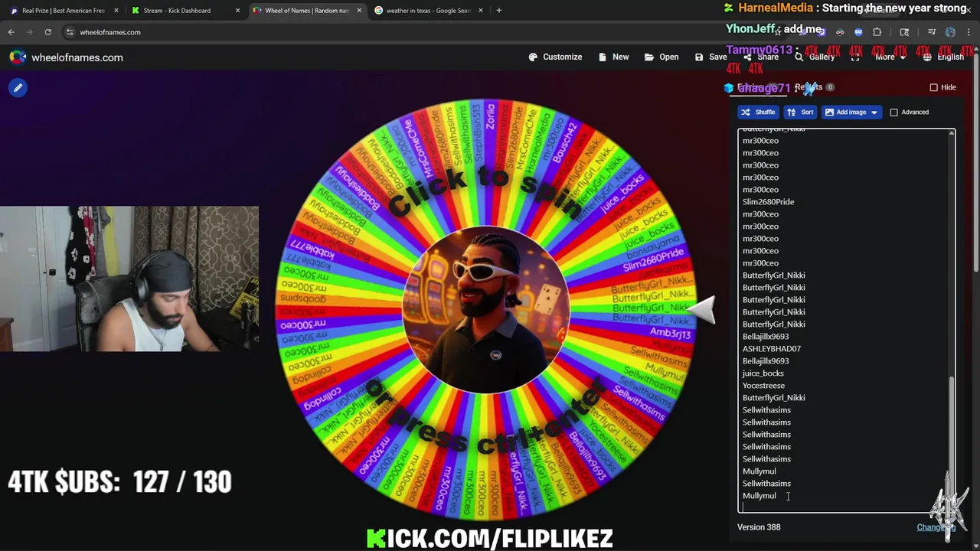Screen dimensions: 980x551
Task: Click the wheelofnames.com logo
Action: [66, 57]
